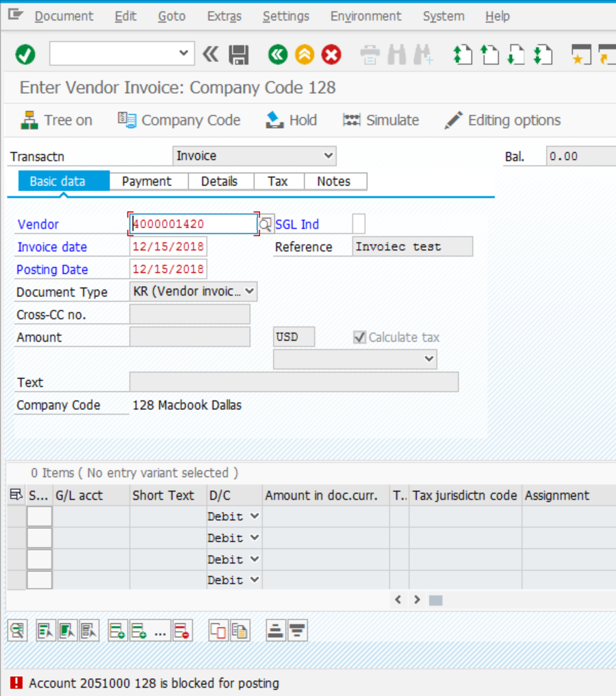Click the Copy Line icon
Image resolution: width=616 pixels, height=696 pixels.
click(x=218, y=630)
